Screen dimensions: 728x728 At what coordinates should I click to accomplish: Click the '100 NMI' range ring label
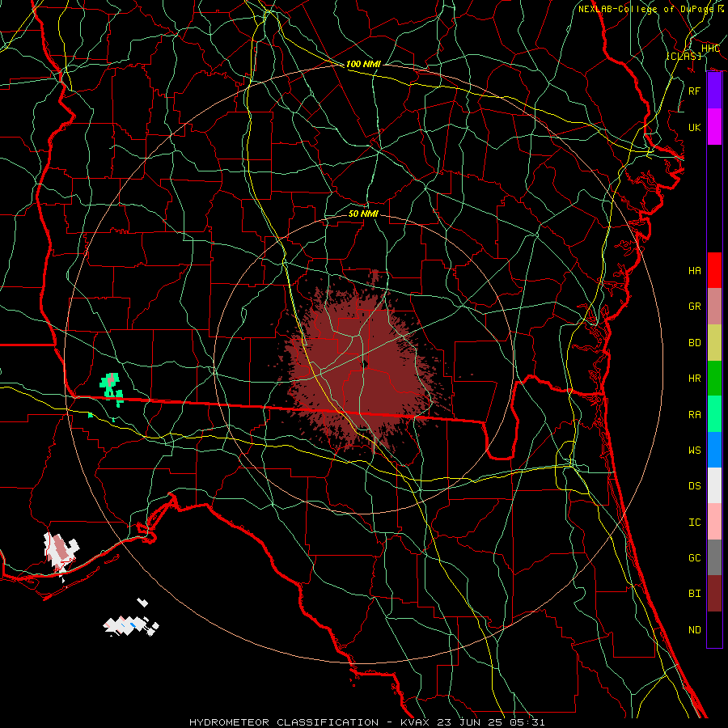tap(363, 64)
